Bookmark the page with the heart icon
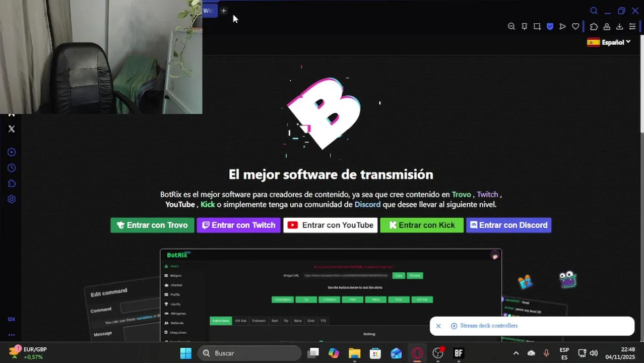This screenshot has height=363, width=644. [x=575, y=27]
